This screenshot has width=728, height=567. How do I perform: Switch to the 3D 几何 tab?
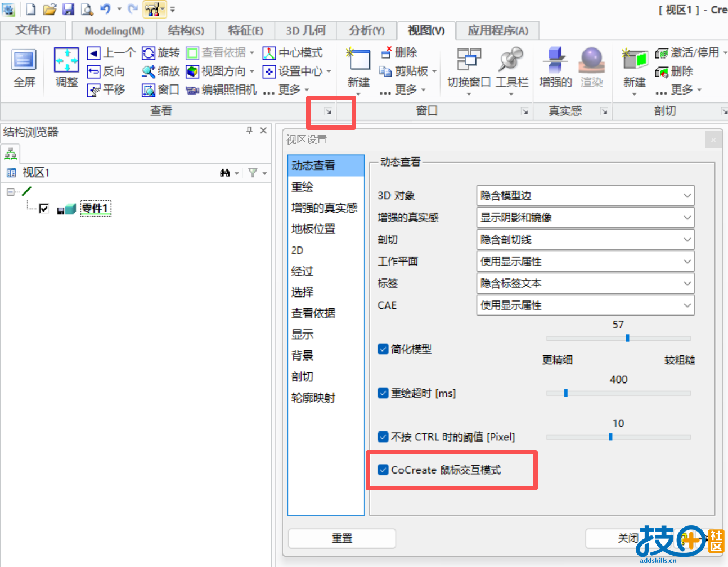[x=305, y=31]
